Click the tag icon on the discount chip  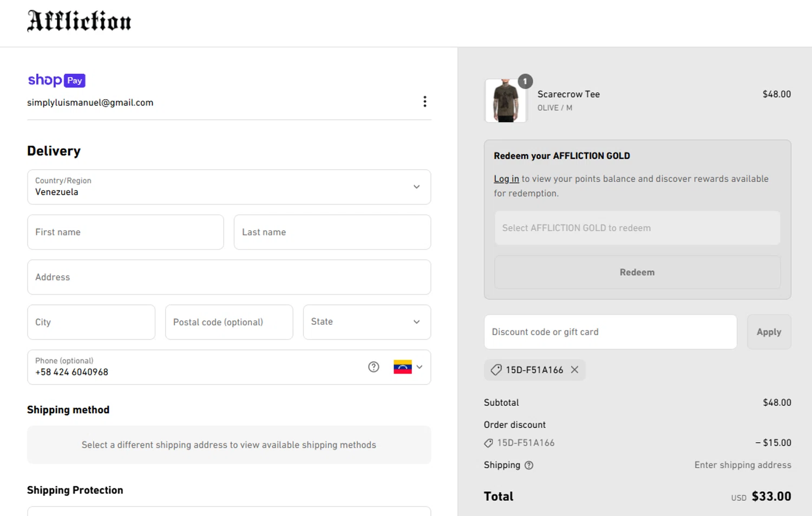point(496,370)
